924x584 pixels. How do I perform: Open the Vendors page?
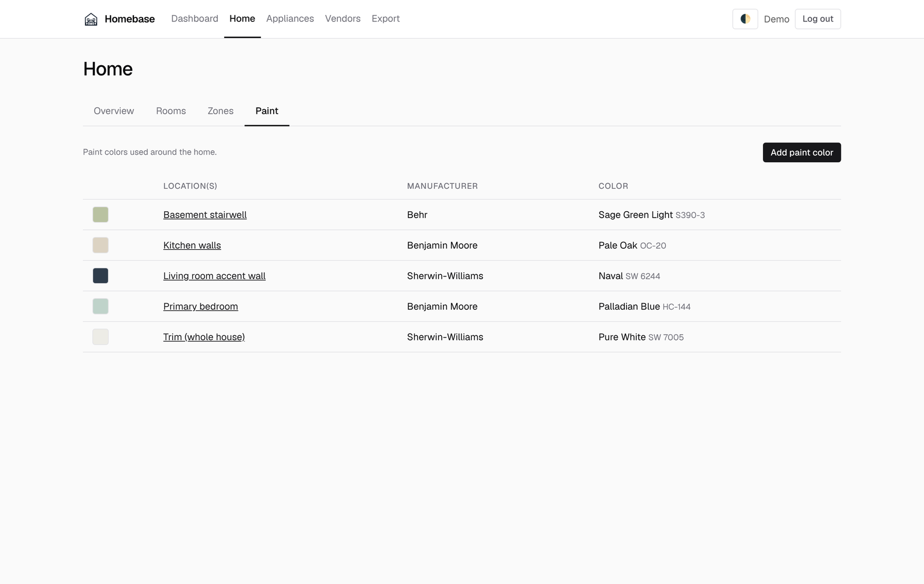point(342,18)
